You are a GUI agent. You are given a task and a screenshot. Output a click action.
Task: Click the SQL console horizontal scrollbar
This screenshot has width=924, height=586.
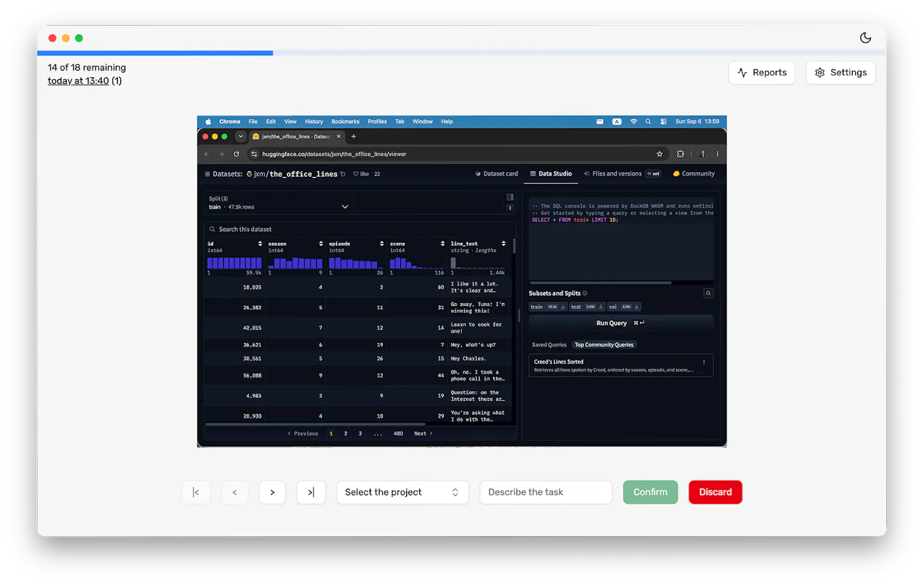tap(601, 283)
